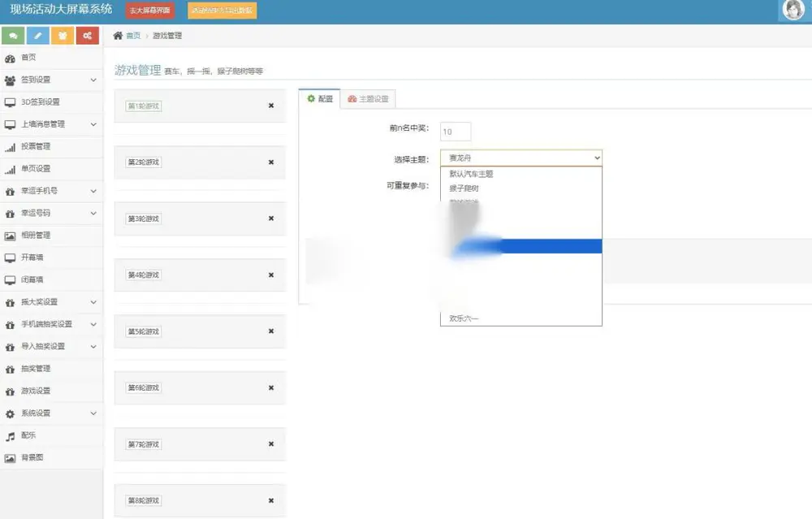Select the 第4轮游戏 label
812x519 pixels.
(144, 275)
